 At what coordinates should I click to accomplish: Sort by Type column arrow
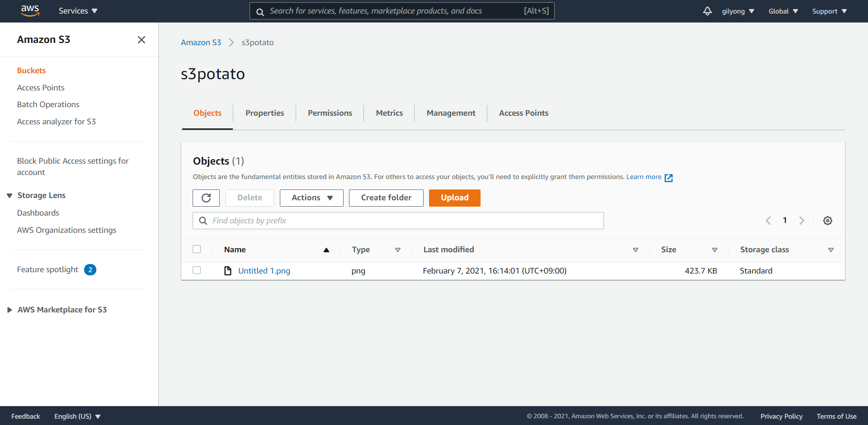pyautogui.click(x=398, y=250)
